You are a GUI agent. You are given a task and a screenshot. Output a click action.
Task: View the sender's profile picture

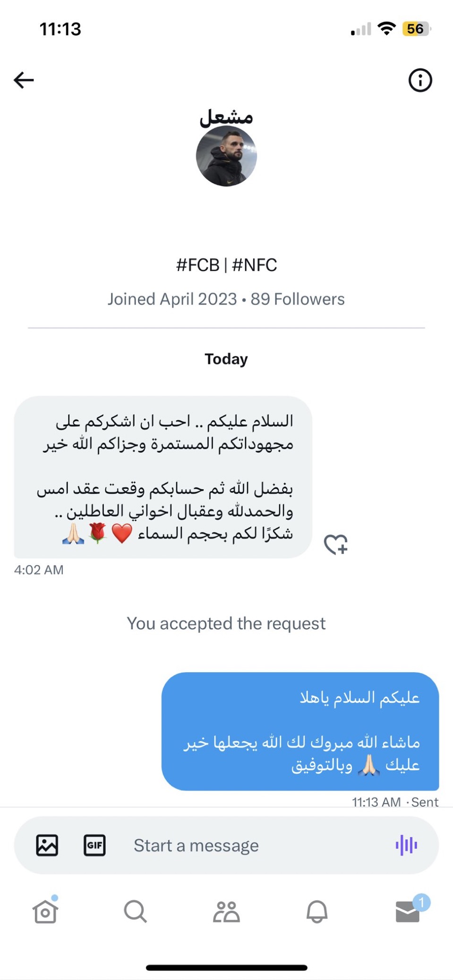tap(226, 156)
